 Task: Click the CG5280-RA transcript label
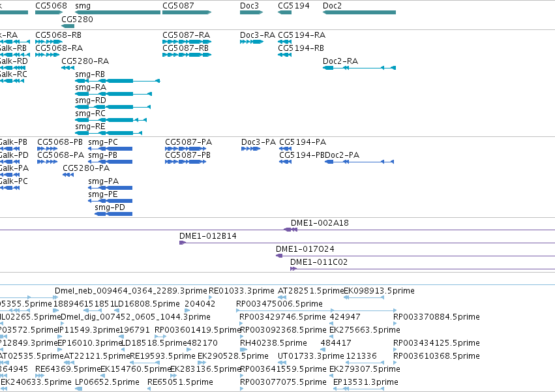85,61
